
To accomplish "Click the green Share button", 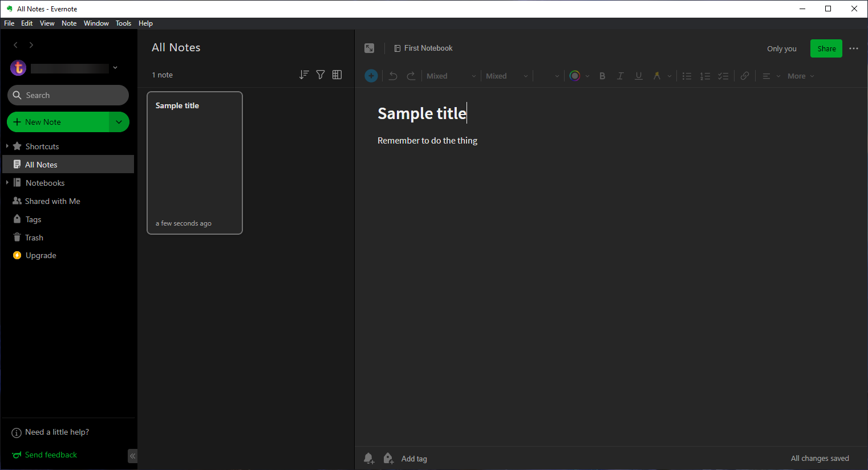I will [x=826, y=48].
